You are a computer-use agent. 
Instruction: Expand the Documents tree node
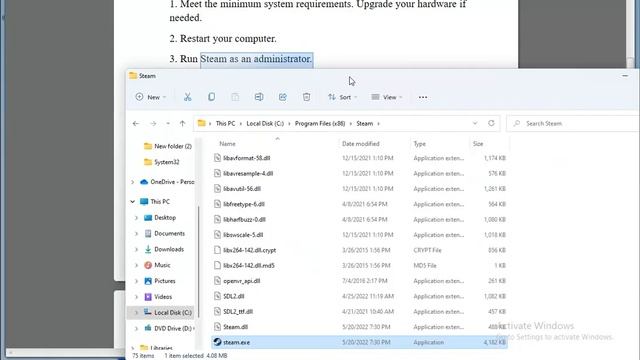[136, 233]
